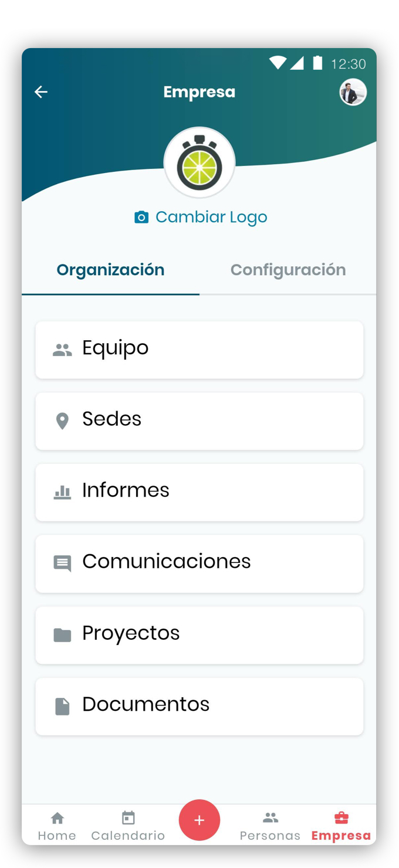The width and height of the screenshot is (399, 868).
Task: Open the Proyectos list item
Action: (199, 635)
